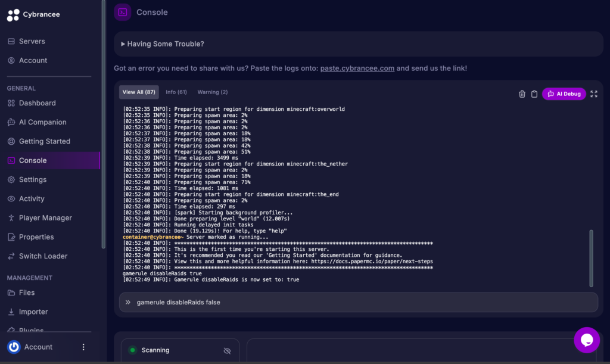Open the Importer page

point(33,312)
